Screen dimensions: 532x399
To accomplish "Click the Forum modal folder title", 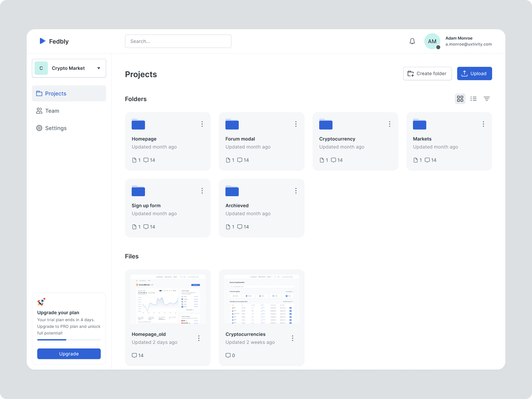I will coord(240,139).
